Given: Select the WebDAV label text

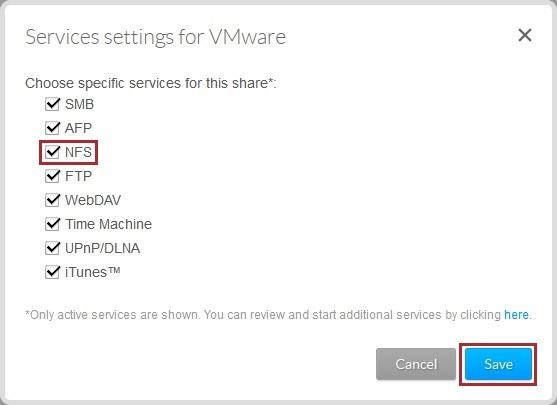Looking at the screenshot, I should (93, 200).
